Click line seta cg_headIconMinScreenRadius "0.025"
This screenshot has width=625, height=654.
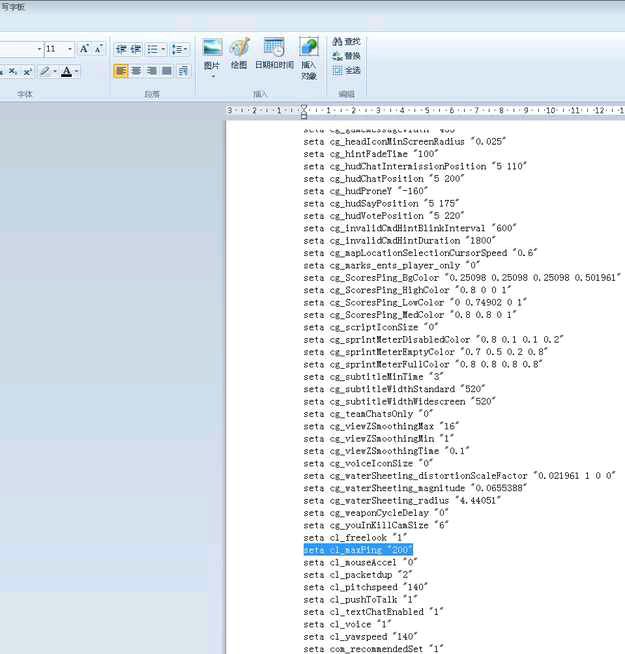pos(405,141)
